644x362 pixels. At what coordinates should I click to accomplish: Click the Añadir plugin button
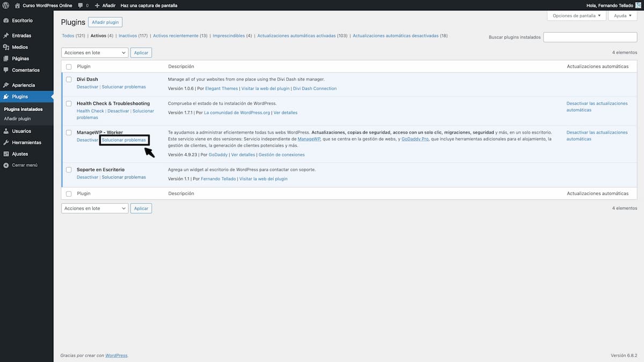click(105, 22)
